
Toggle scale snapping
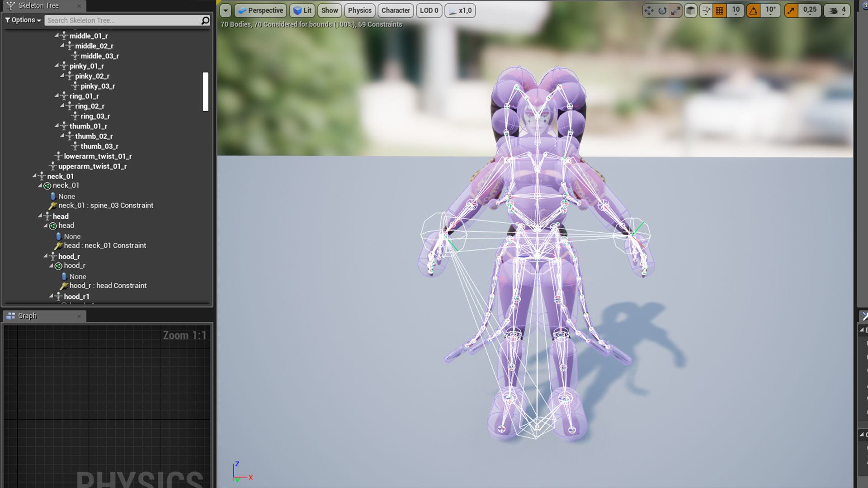click(x=791, y=10)
